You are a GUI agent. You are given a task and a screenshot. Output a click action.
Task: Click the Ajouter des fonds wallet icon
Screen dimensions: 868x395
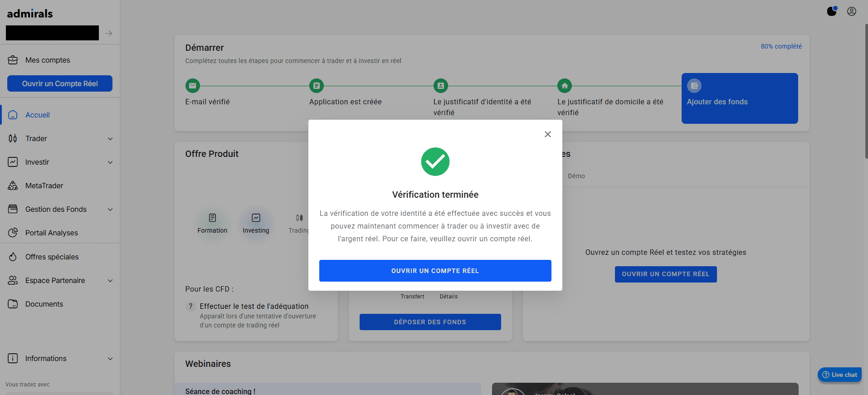tap(694, 85)
